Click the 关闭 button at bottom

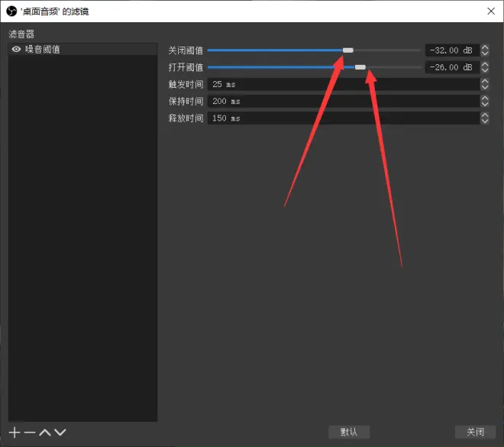[x=476, y=432]
